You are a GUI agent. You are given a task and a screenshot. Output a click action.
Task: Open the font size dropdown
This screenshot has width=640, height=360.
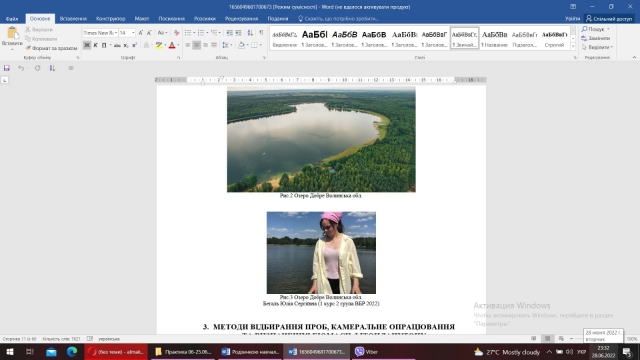click(x=127, y=33)
